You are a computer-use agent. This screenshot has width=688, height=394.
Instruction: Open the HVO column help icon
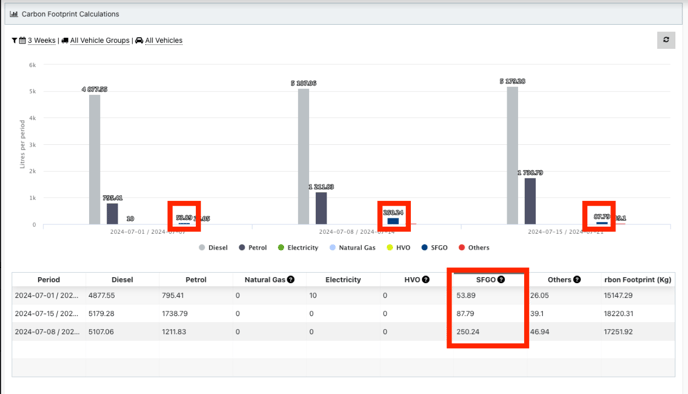426,279
